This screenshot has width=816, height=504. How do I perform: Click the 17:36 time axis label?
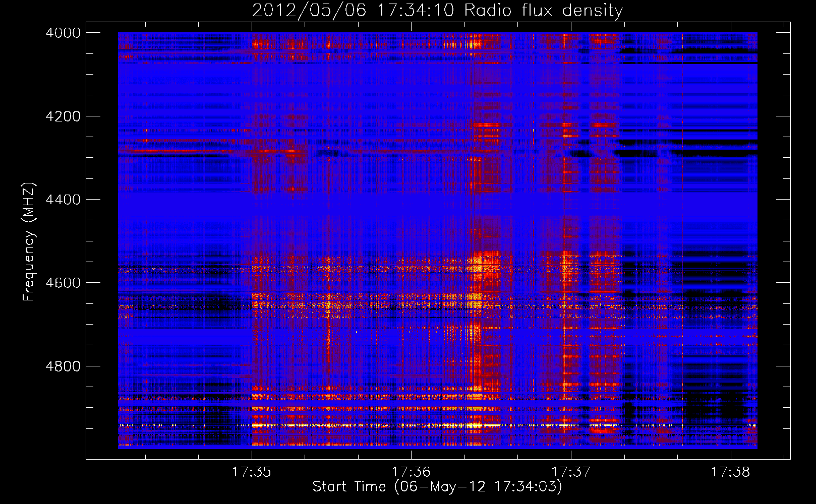pyautogui.click(x=412, y=472)
